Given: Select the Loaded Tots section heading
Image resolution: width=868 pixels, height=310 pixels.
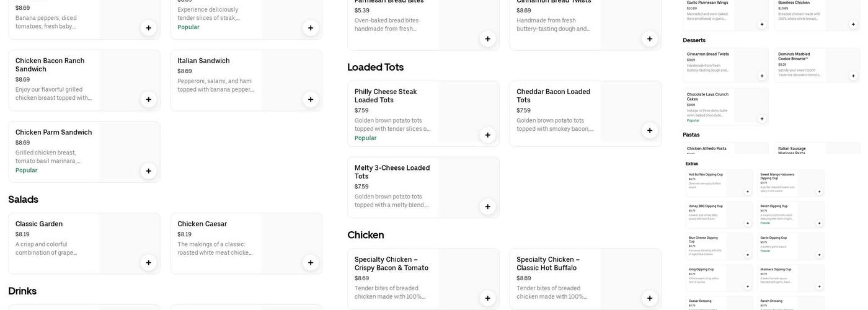Looking at the screenshot, I should [x=375, y=67].
